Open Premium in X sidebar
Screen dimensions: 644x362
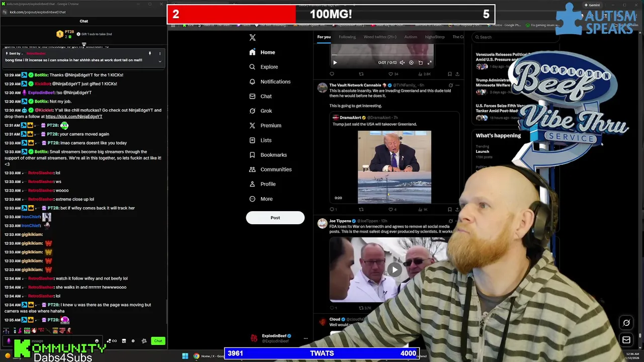265,125
